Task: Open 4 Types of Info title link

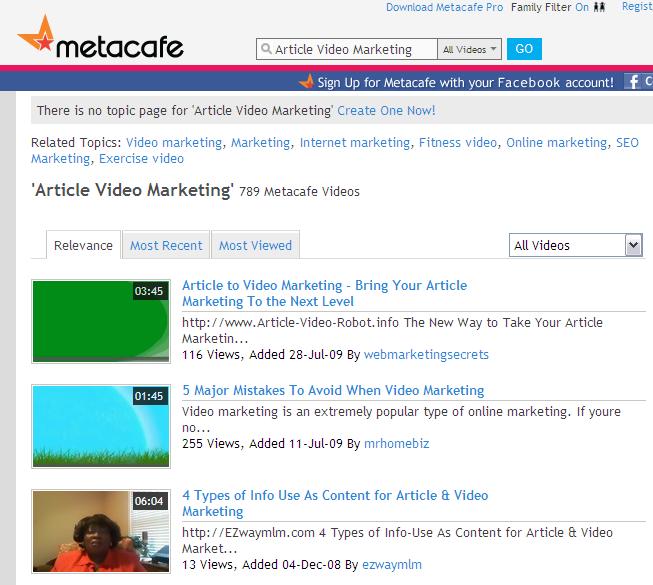Action: tap(335, 503)
